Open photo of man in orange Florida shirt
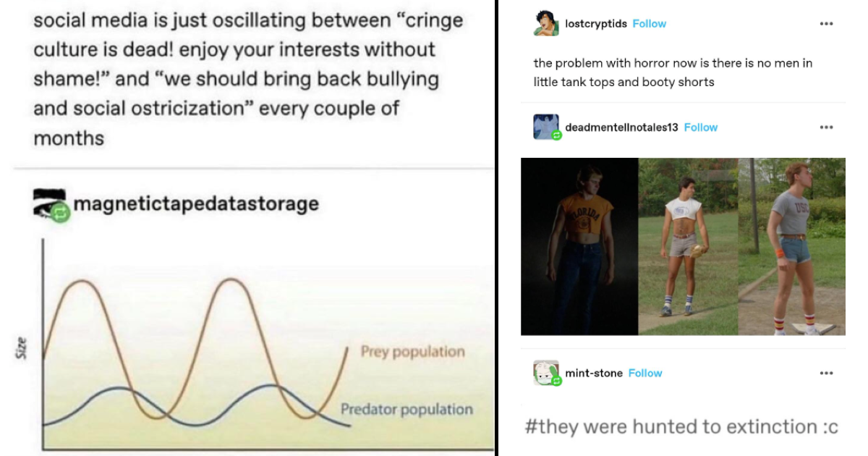The width and height of the screenshot is (868, 456). coord(579,246)
